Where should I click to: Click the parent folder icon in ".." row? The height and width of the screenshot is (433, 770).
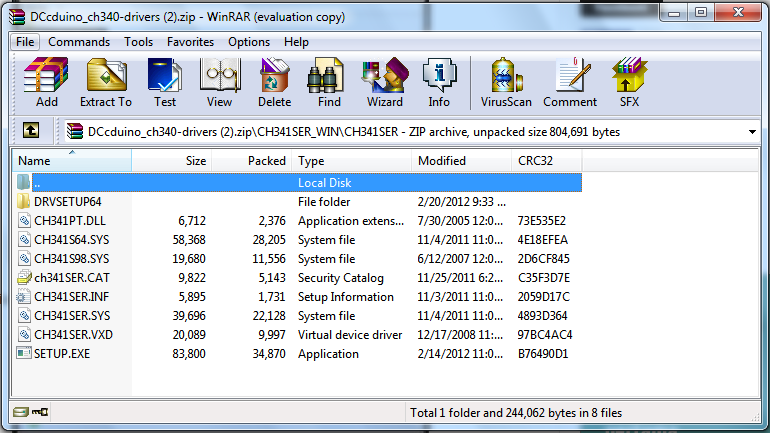click(x=23, y=182)
